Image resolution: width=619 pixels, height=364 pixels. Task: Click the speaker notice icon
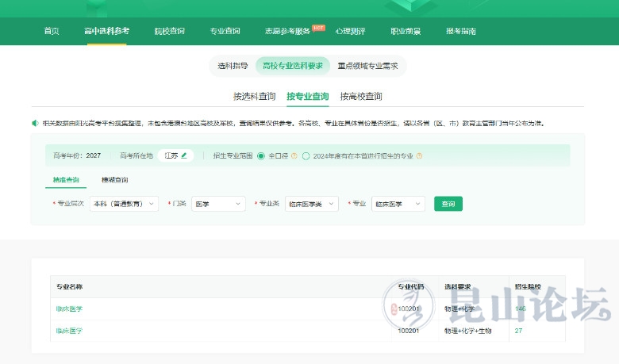click(35, 123)
